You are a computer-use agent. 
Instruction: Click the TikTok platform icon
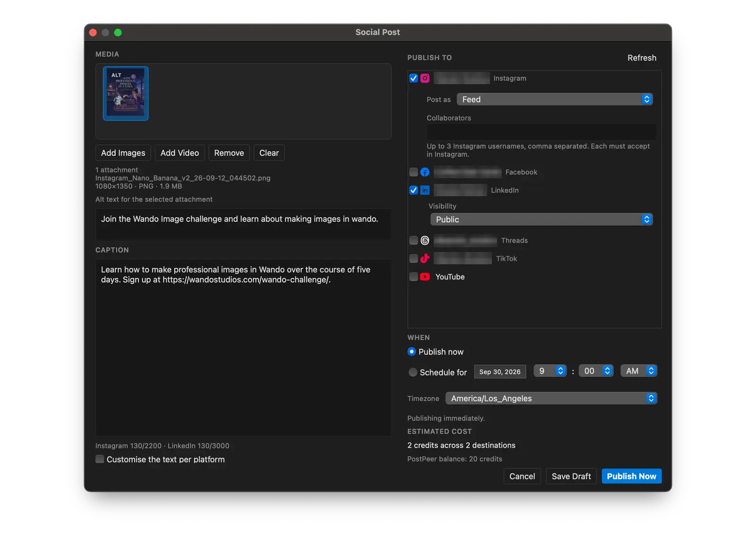[x=425, y=258]
